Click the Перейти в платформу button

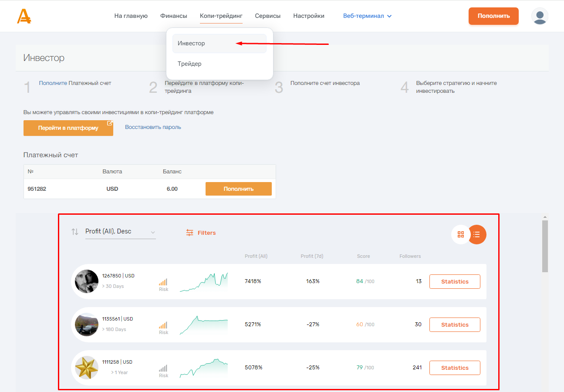[x=68, y=128]
